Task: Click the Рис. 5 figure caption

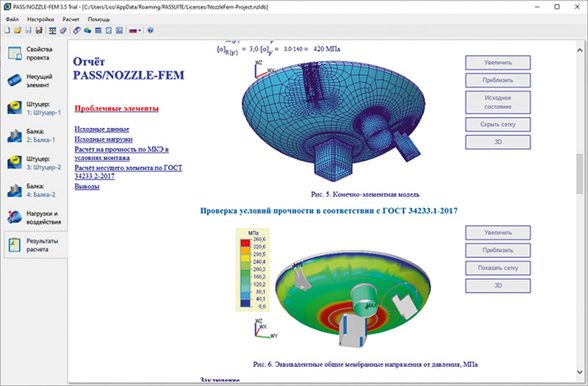Action: point(365,194)
